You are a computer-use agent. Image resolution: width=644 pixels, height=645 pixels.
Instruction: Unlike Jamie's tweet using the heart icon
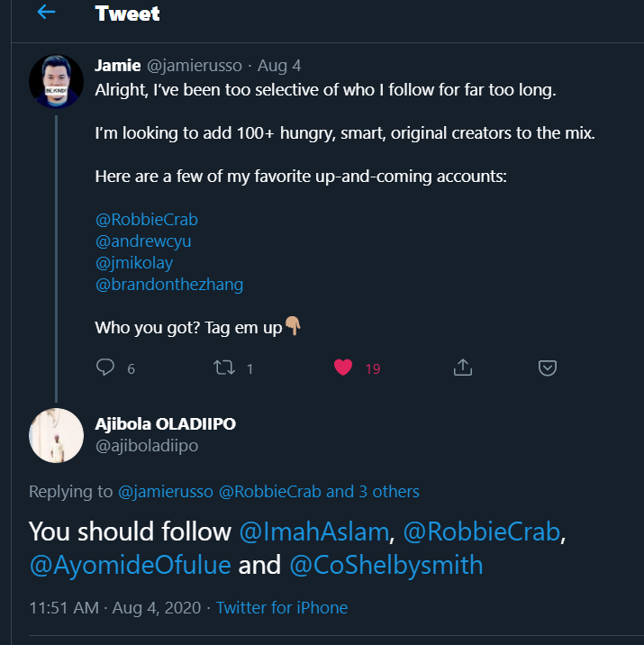[343, 368]
